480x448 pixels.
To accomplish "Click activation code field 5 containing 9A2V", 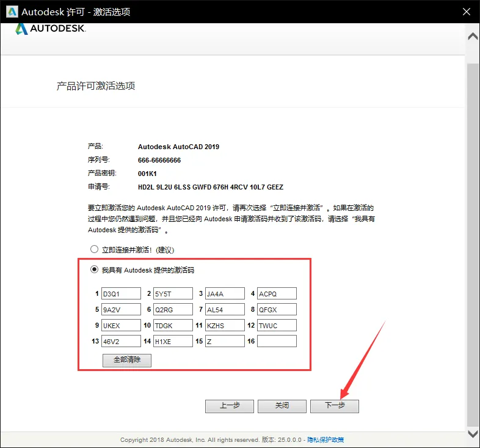I will tap(121, 309).
